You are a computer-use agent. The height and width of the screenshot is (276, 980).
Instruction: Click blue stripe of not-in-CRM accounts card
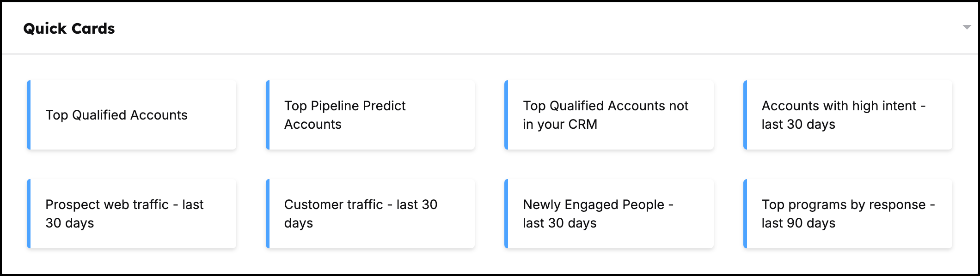506,115
